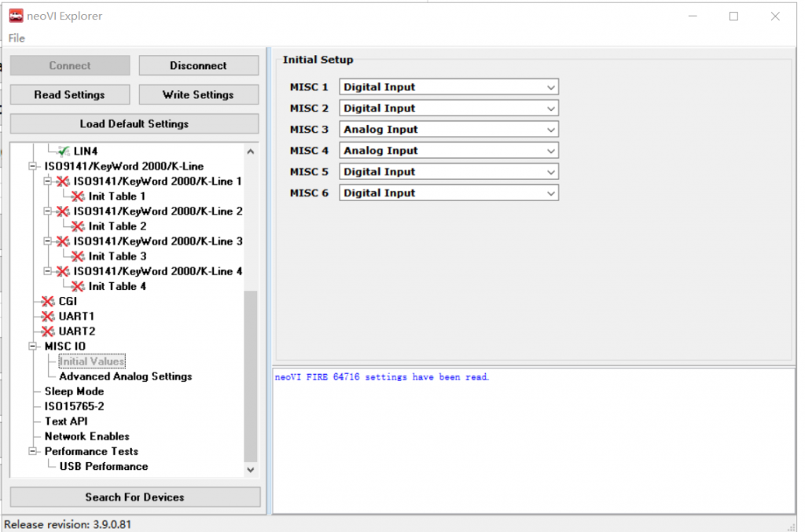Image resolution: width=805 pixels, height=532 pixels.
Task: Click red X icon of Init Table 4
Action: [78, 286]
